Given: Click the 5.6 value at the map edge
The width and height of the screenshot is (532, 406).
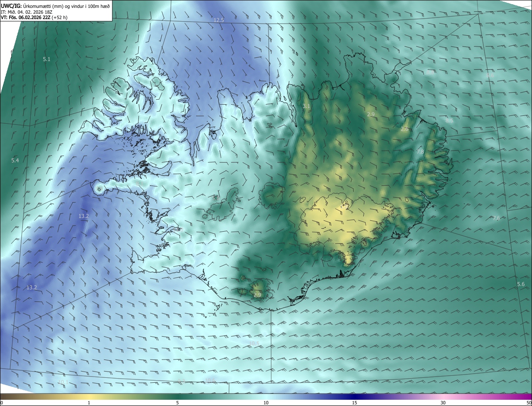Looking at the screenshot, I should (521, 284).
